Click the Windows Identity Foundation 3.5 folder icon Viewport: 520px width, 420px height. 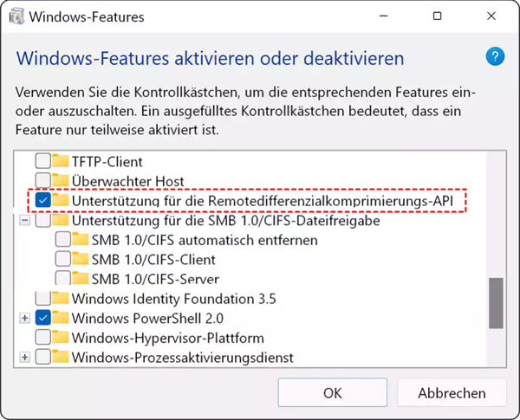60,299
